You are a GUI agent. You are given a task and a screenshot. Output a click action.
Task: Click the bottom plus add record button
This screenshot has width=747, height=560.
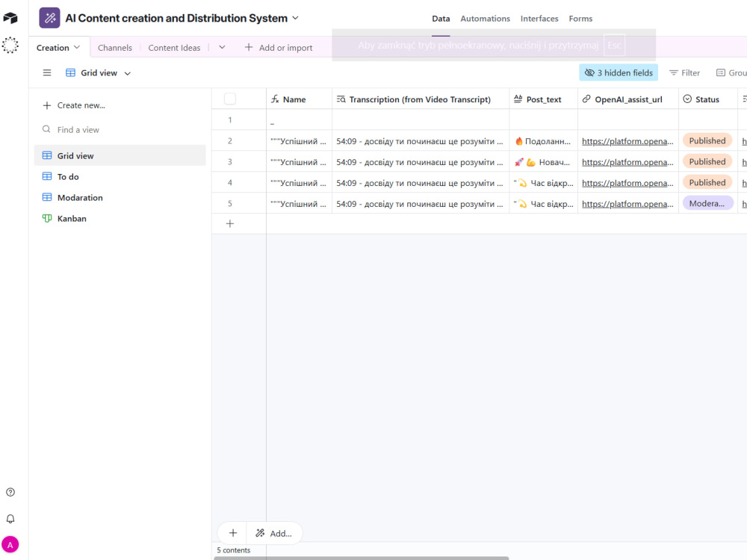click(232, 533)
